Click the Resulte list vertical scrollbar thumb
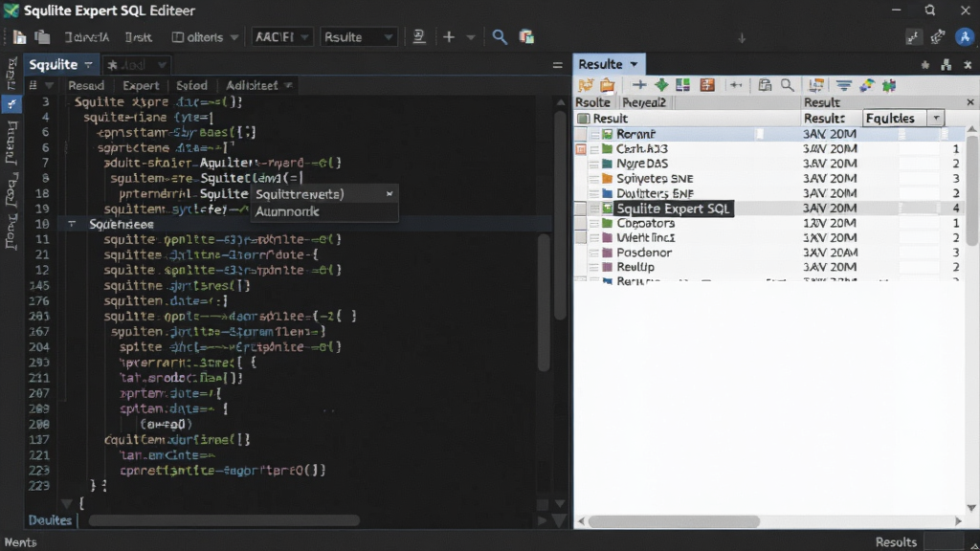The width and height of the screenshot is (980, 551). (971, 190)
